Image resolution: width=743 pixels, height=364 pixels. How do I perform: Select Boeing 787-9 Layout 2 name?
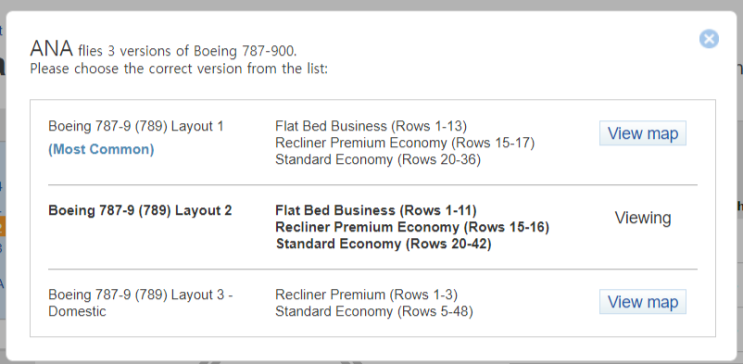coord(140,210)
